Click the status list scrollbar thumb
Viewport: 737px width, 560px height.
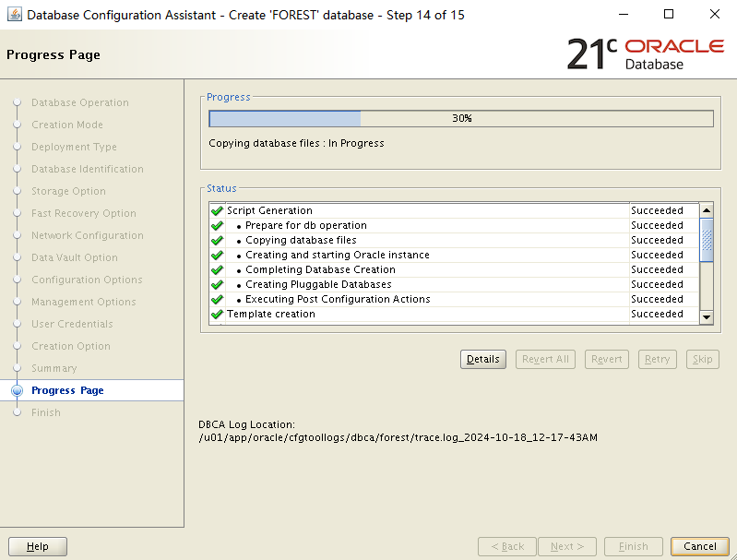[x=707, y=240]
